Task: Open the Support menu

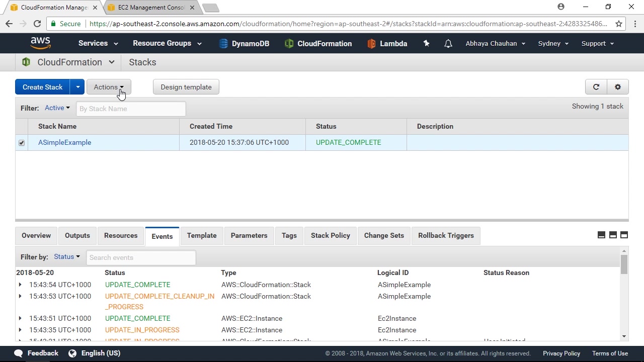Action: (x=598, y=43)
